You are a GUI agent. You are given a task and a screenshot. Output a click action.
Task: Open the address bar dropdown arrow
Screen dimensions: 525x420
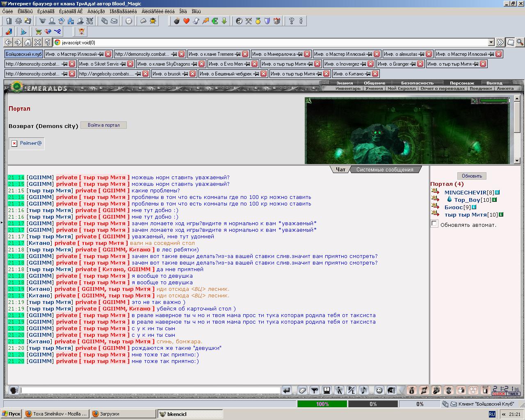coord(491,42)
